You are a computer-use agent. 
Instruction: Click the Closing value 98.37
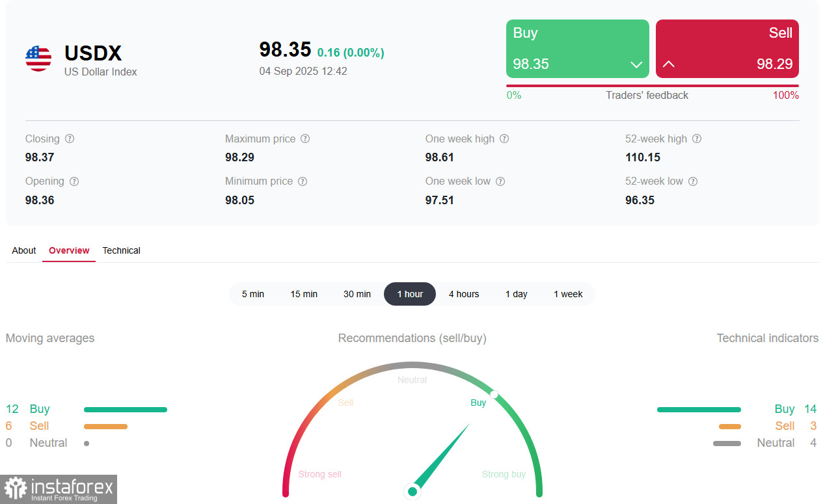40,157
